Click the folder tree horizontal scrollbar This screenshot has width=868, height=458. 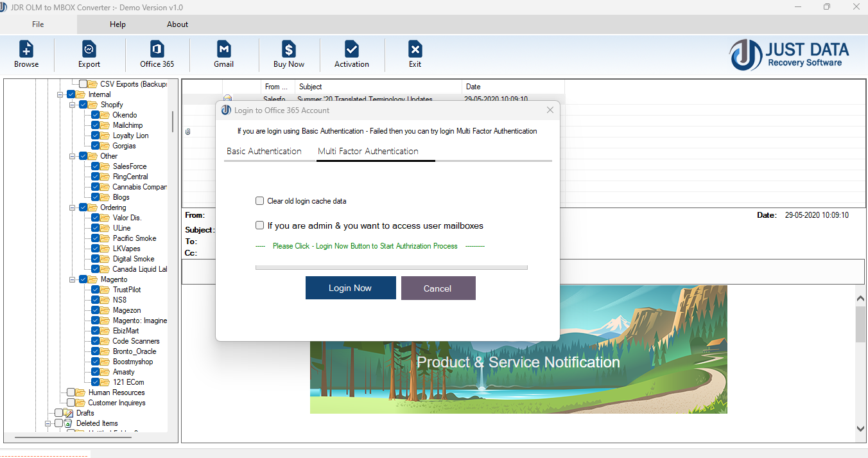click(x=73, y=437)
